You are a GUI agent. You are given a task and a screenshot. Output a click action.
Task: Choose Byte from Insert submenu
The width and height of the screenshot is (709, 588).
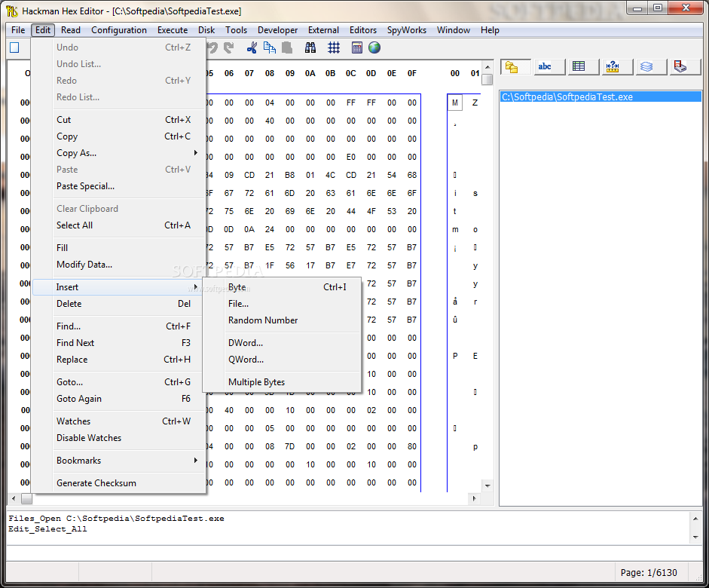[282, 287]
